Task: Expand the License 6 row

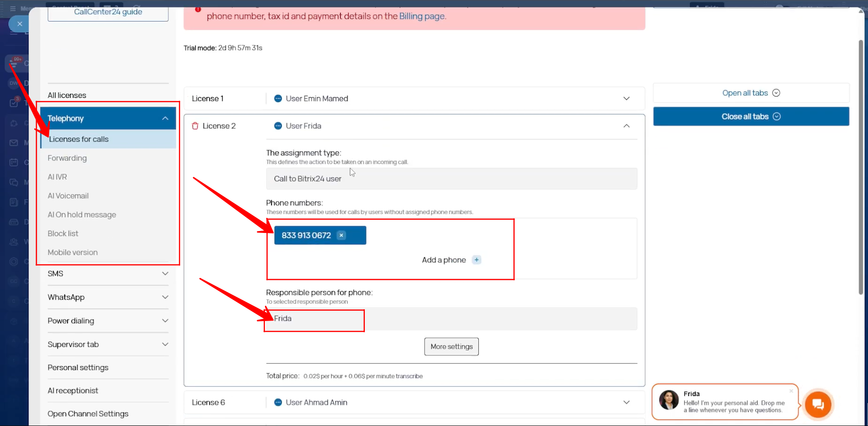Action: pyautogui.click(x=626, y=403)
